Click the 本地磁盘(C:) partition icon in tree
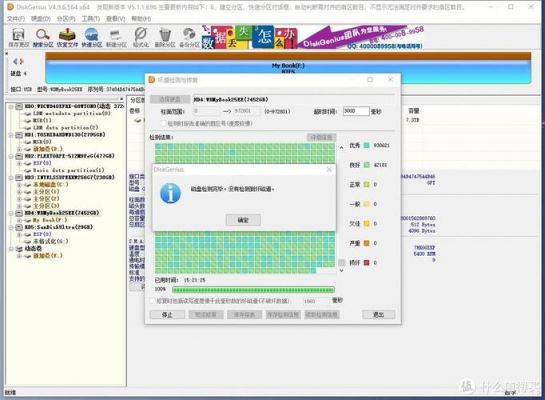Viewport: 545px width, 400px height. 28,185
